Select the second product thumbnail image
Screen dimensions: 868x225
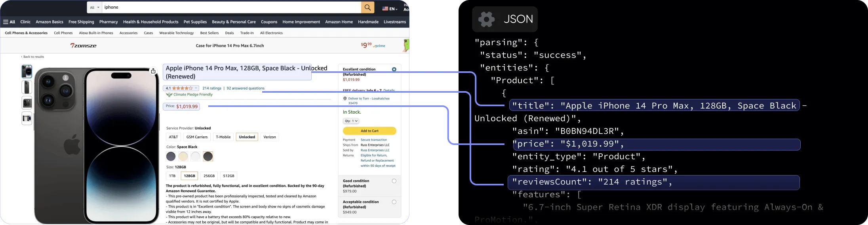pyautogui.click(x=27, y=87)
